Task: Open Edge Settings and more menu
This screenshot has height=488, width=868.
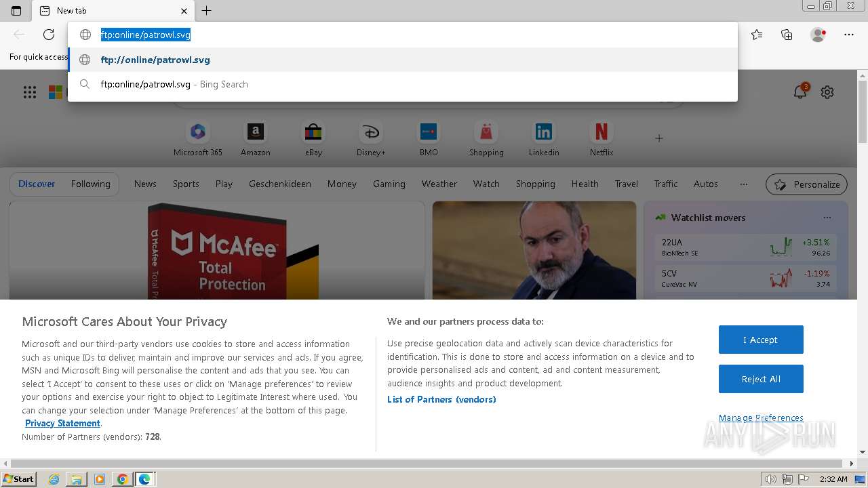Action: click(x=849, y=35)
